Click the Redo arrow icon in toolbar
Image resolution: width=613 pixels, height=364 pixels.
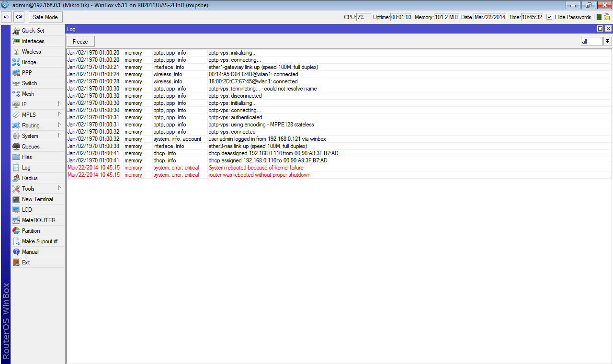[19, 17]
